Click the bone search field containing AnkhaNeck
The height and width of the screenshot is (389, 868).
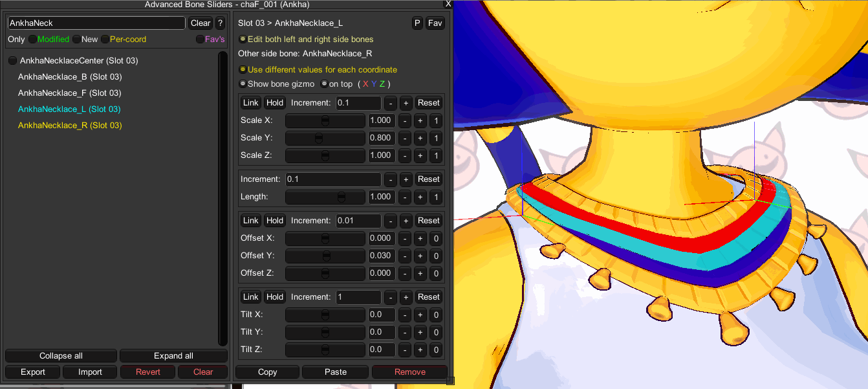(96, 23)
